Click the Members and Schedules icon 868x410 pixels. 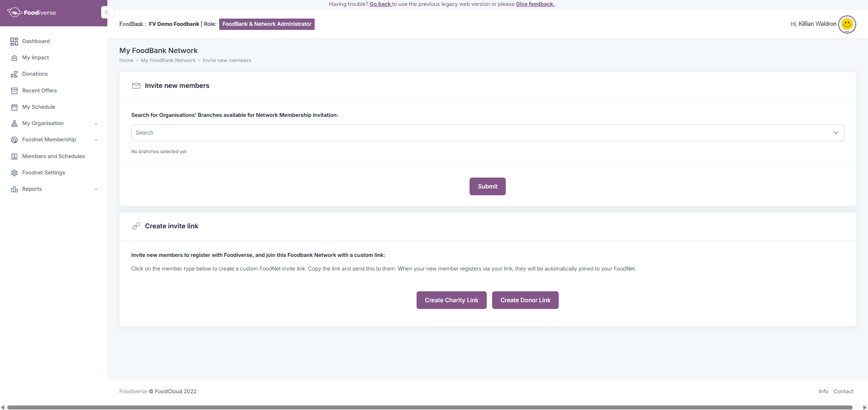point(14,156)
